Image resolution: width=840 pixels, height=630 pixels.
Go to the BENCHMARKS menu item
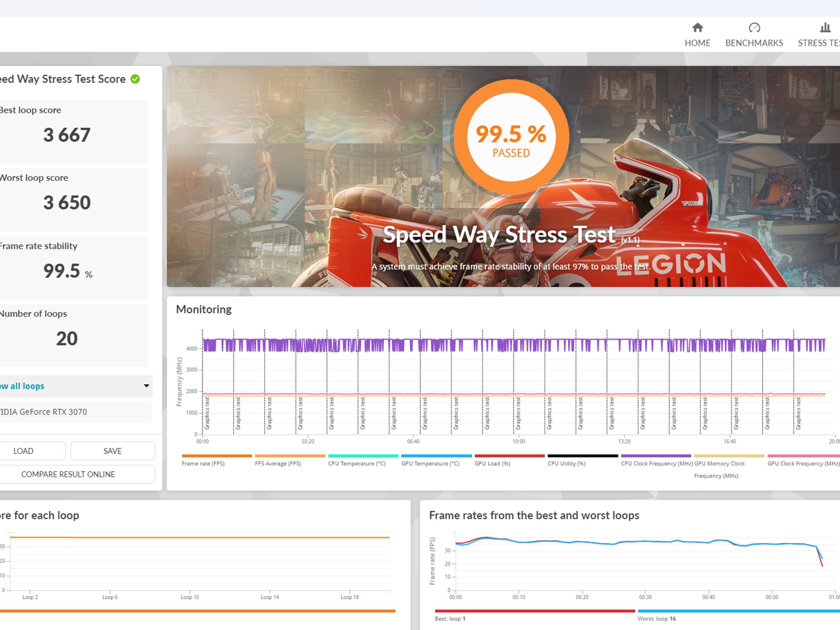click(x=754, y=43)
